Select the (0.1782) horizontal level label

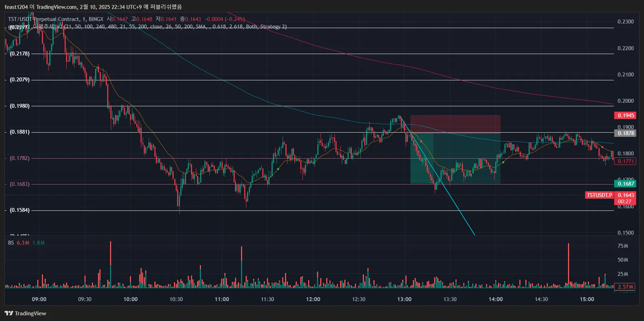tap(20, 158)
